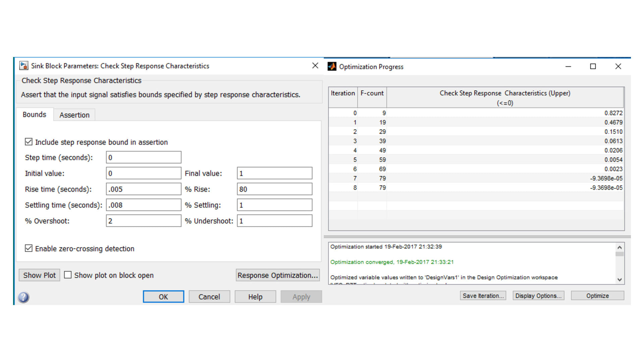Click the Final value field
This screenshot has width=644, height=362.
274,173
